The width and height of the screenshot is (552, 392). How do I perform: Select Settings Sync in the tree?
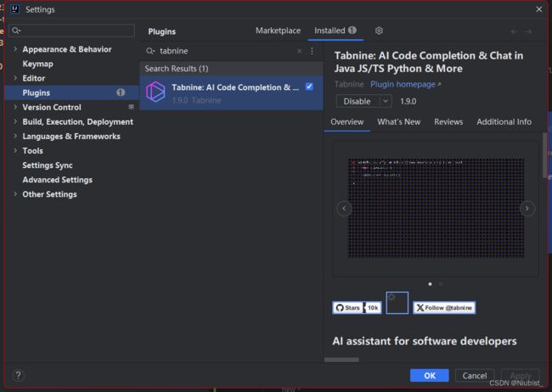[48, 165]
